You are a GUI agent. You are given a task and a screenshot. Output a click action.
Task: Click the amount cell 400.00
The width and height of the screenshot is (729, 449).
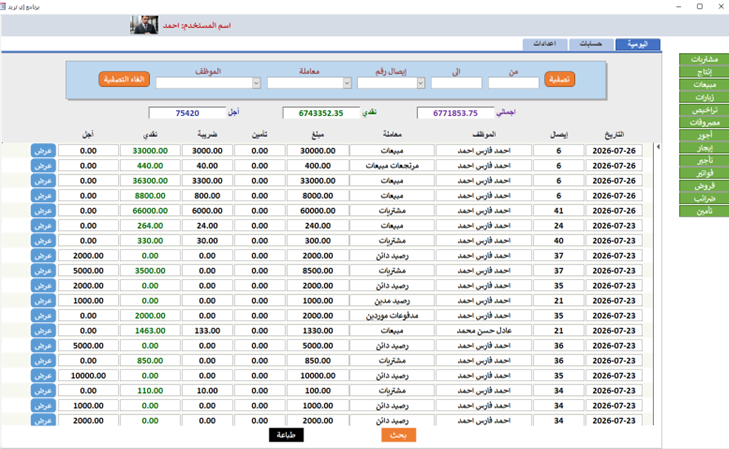pyautogui.click(x=318, y=165)
